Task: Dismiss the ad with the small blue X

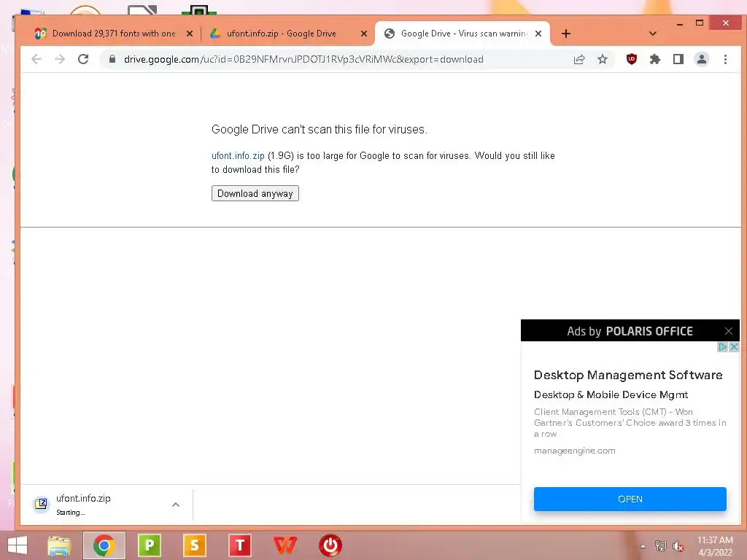Action: [734, 346]
